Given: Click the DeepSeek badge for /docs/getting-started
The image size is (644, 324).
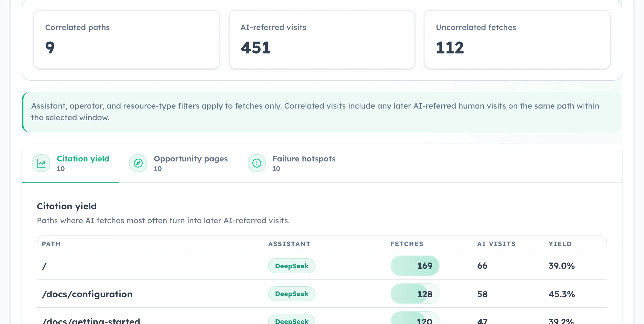Looking at the screenshot, I should [x=291, y=321].
